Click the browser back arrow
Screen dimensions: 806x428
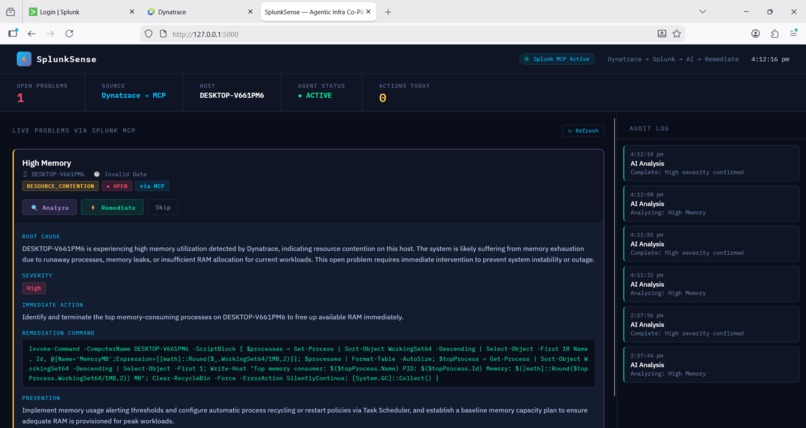point(31,33)
